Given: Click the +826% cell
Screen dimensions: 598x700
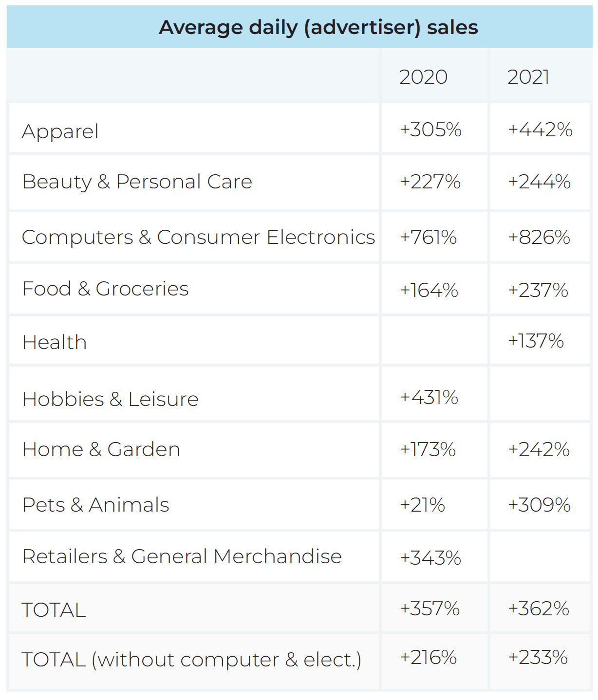Looking at the screenshot, I should tap(539, 237).
